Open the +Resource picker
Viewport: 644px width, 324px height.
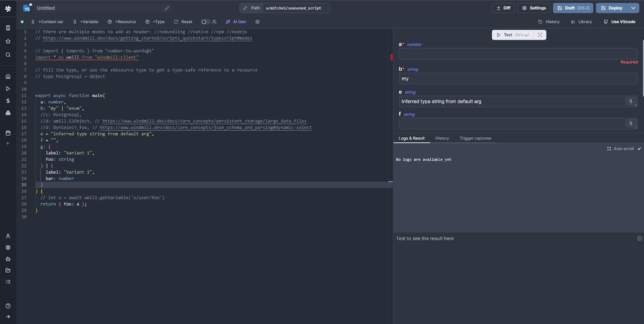tap(122, 21)
